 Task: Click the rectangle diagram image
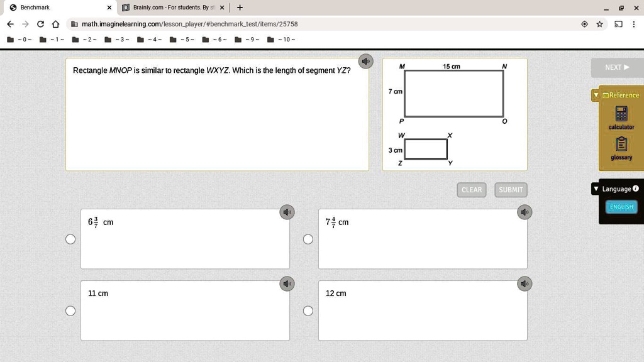click(x=455, y=114)
